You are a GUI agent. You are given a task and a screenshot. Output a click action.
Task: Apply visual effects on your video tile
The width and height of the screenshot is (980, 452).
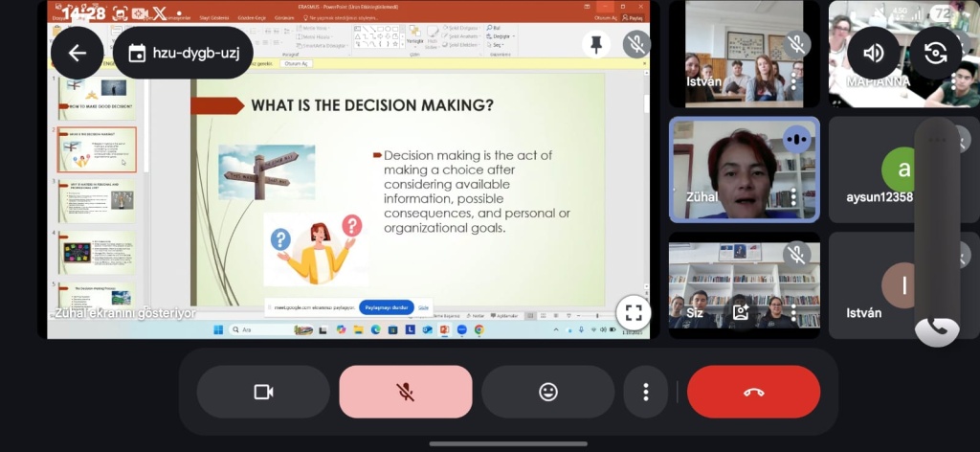(x=740, y=311)
